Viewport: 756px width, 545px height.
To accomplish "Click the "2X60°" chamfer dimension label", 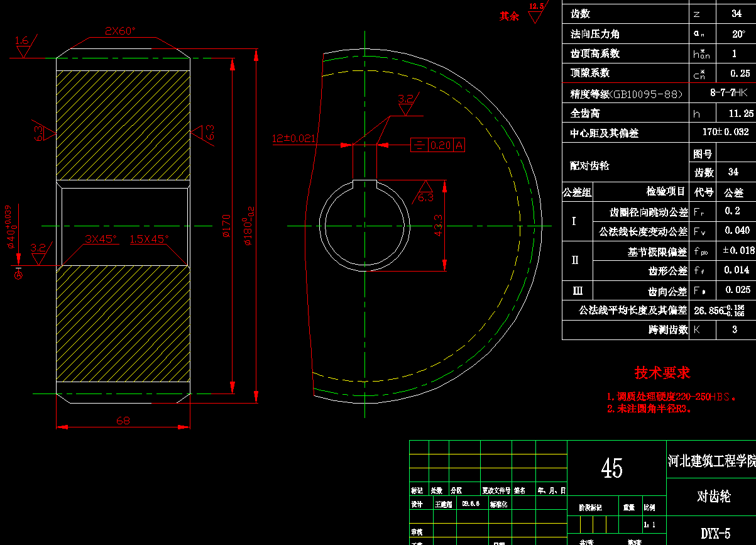I will click(x=120, y=31).
